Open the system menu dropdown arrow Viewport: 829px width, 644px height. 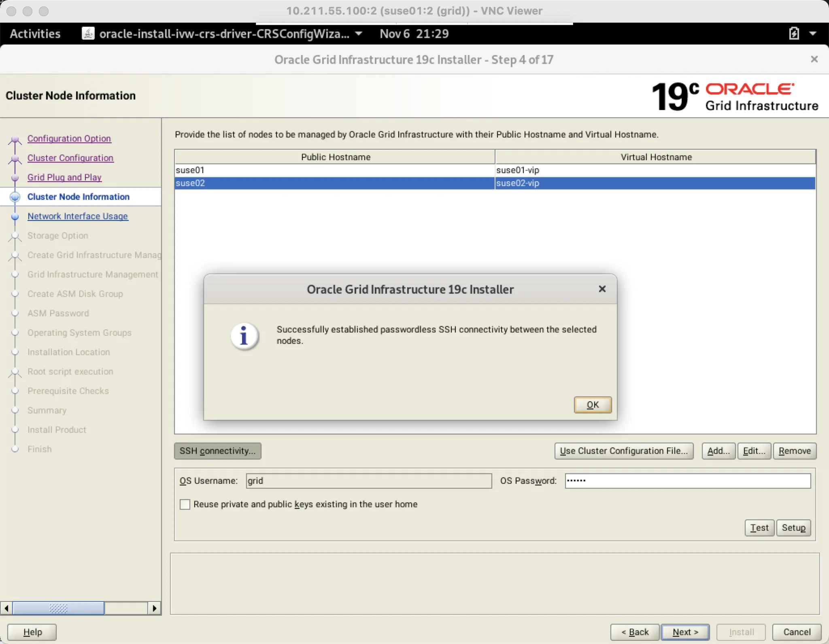[x=813, y=33]
